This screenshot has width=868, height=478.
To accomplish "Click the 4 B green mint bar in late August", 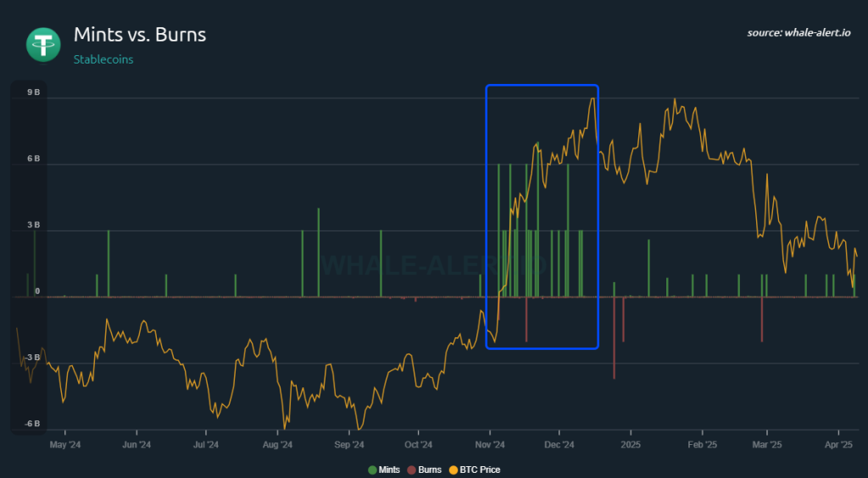I will point(319,253).
